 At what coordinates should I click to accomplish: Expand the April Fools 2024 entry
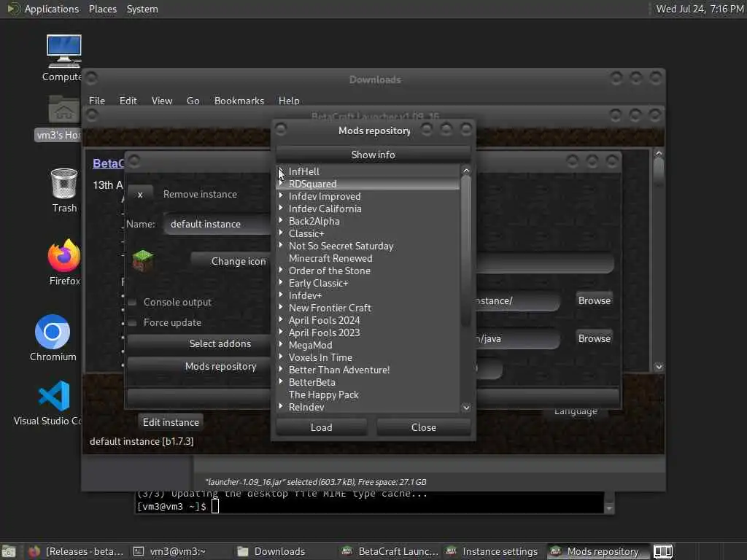(x=281, y=319)
